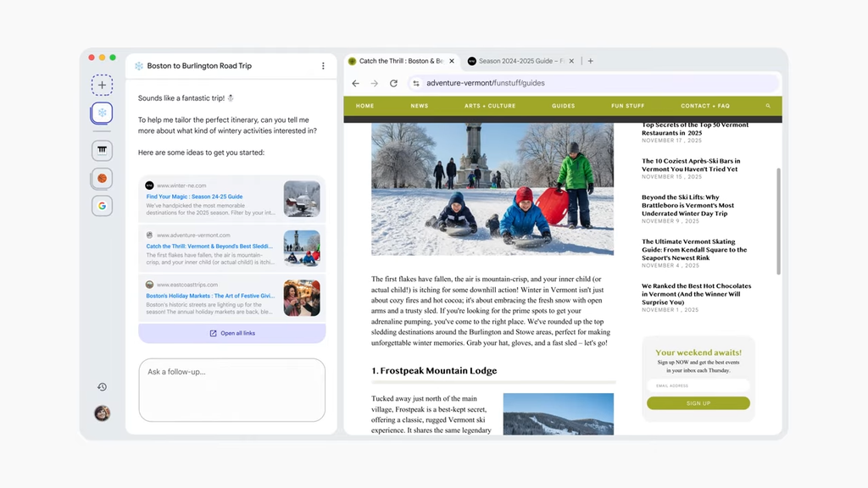Click the Open all links button

[x=231, y=333]
